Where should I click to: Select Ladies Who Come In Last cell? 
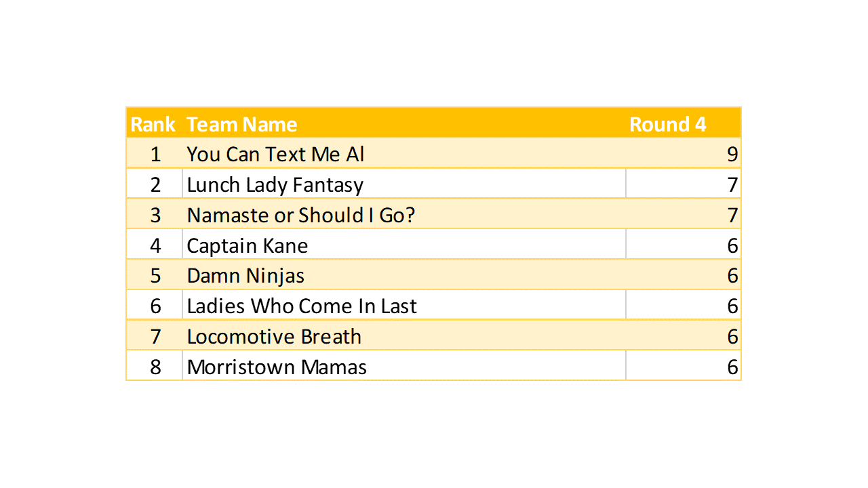(302, 306)
